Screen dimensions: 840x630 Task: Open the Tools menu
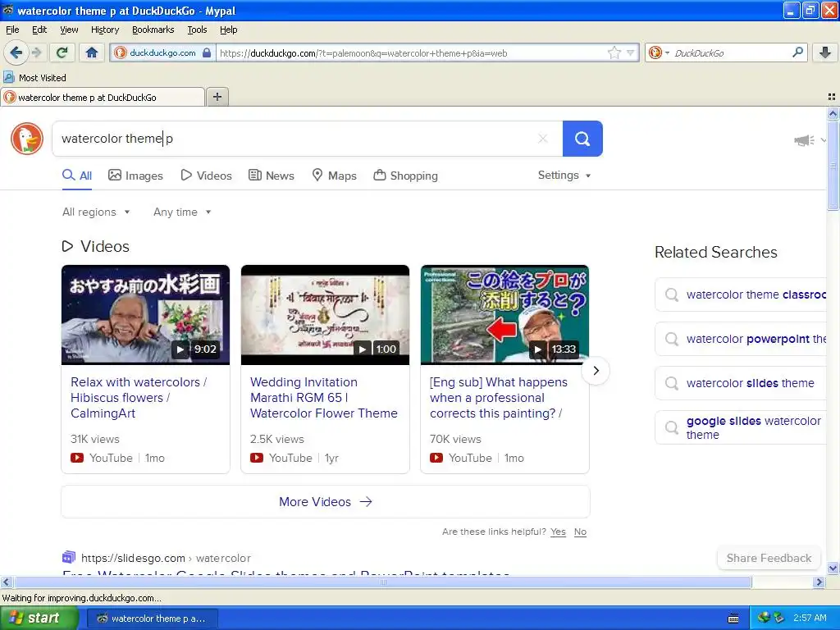click(x=197, y=30)
